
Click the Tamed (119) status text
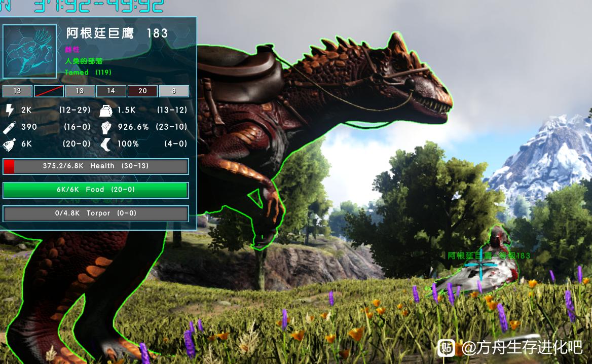click(88, 72)
